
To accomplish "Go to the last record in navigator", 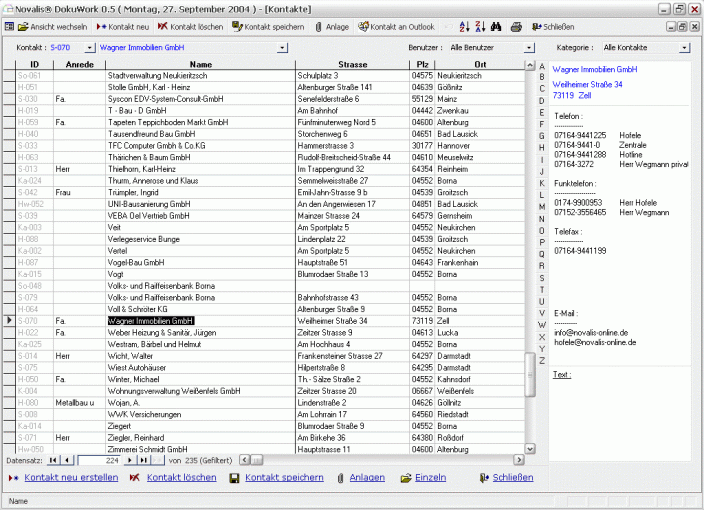I will tap(142, 460).
